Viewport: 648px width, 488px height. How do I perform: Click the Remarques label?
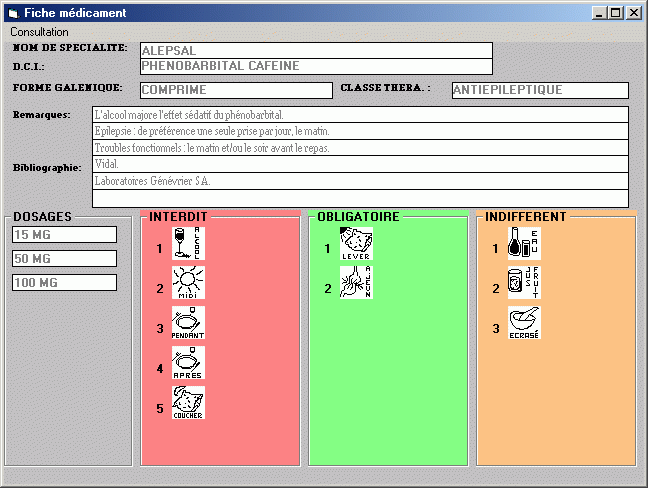[x=41, y=115]
